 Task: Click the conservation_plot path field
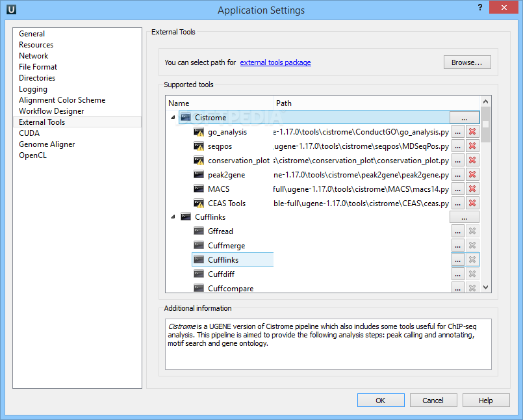pos(362,161)
